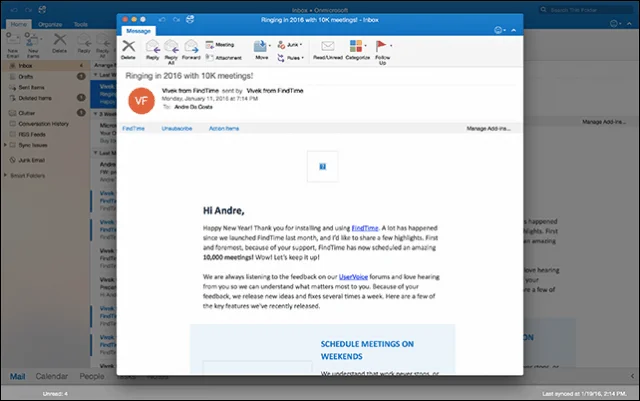Click the Reply All icon in the message window
The image size is (640, 401).
171,47
